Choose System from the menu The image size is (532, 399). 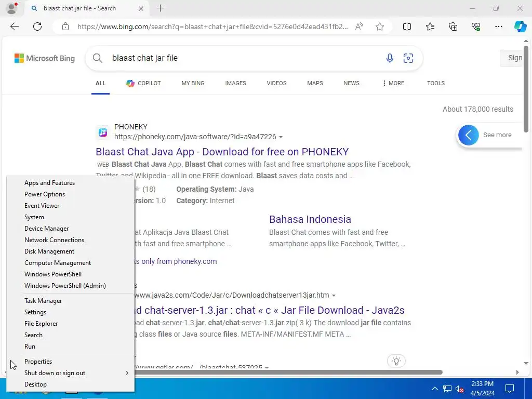click(70, 217)
